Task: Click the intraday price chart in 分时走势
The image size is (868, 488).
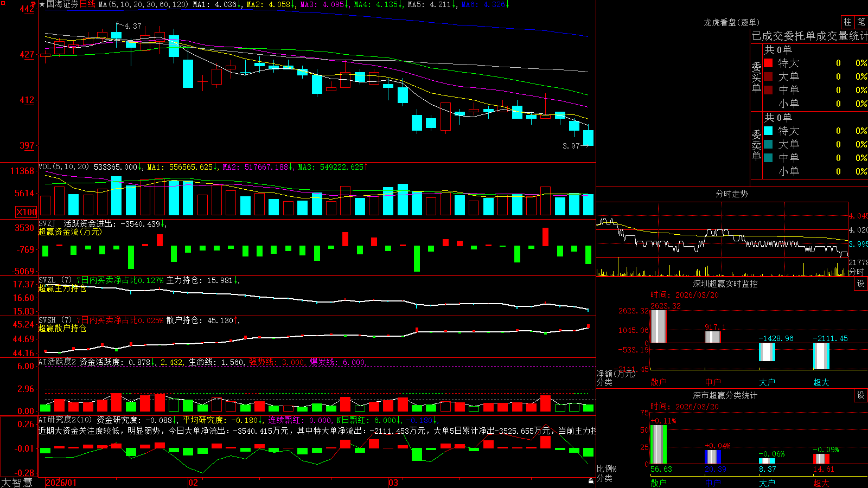Action: [x=722, y=230]
